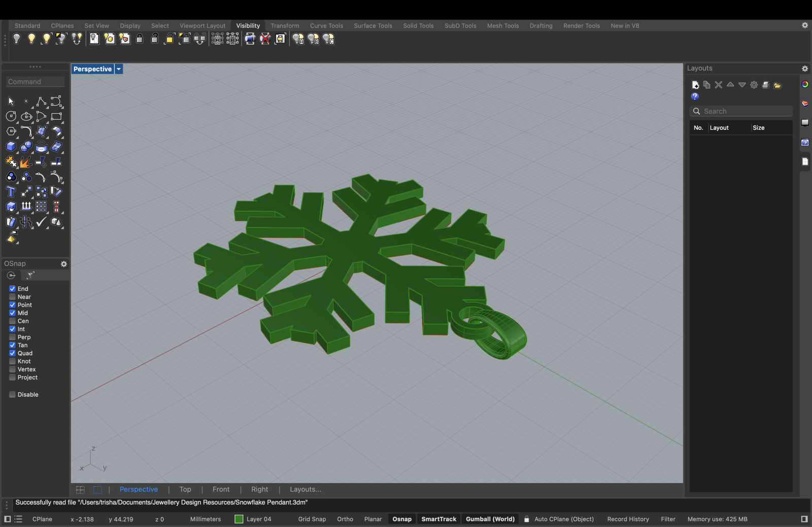The height and width of the screenshot is (527, 812).
Task: Add a new layout in Layouts panel
Action: coord(695,85)
